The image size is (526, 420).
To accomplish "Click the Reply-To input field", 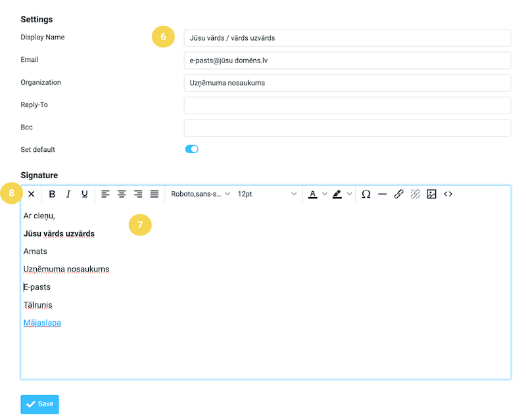I will pos(347,105).
